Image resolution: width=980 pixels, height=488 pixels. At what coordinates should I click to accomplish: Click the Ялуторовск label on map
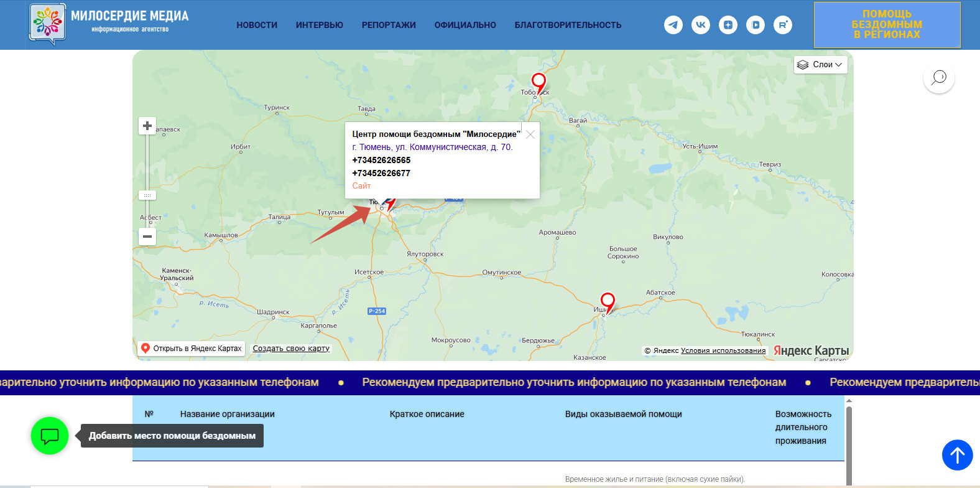(425, 254)
